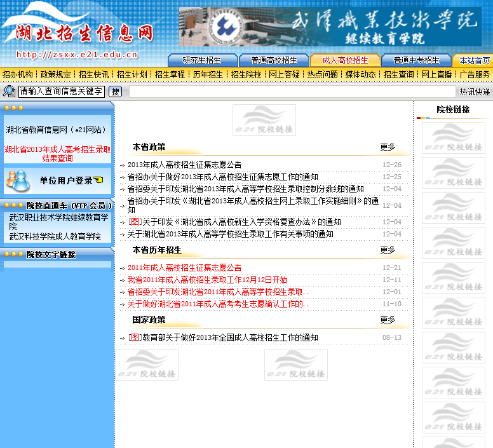
Task: Open 湖北省教育信息网 (e21网站) link
Action: pyautogui.click(x=56, y=130)
